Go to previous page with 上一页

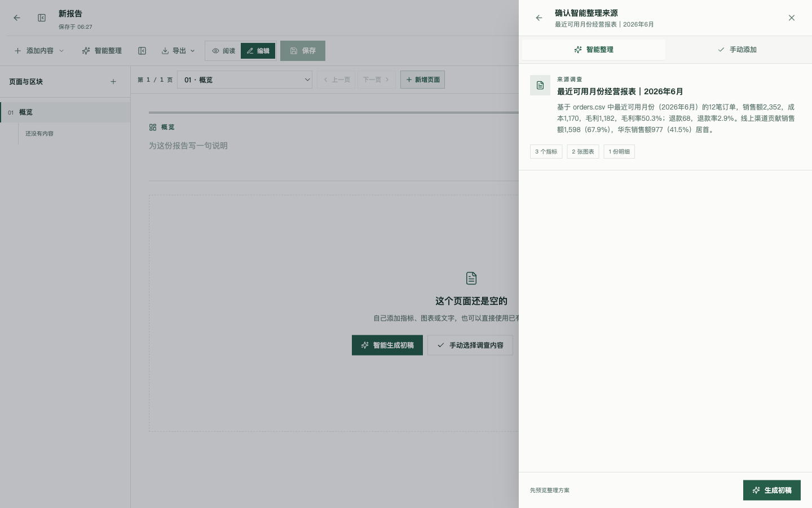tap(337, 80)
